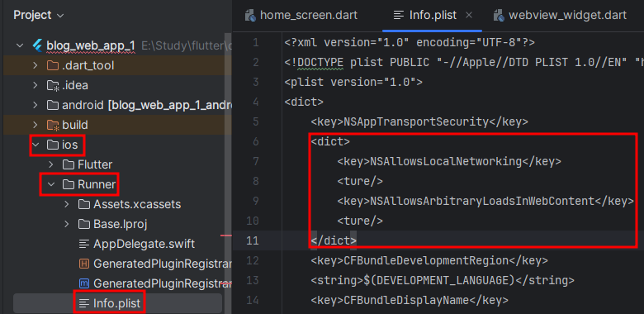Screen dimensions: 644x314
Task: Click the .dart_tool folder icon
Action: coord(52,65)
